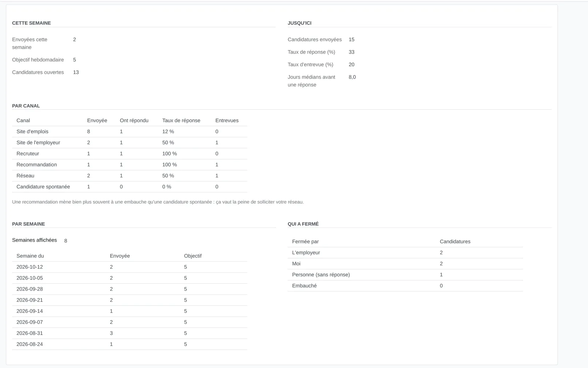Click the Objectif hebdomadaire value 5
This screenshot has height=368, width=588.
coord(75,60)
